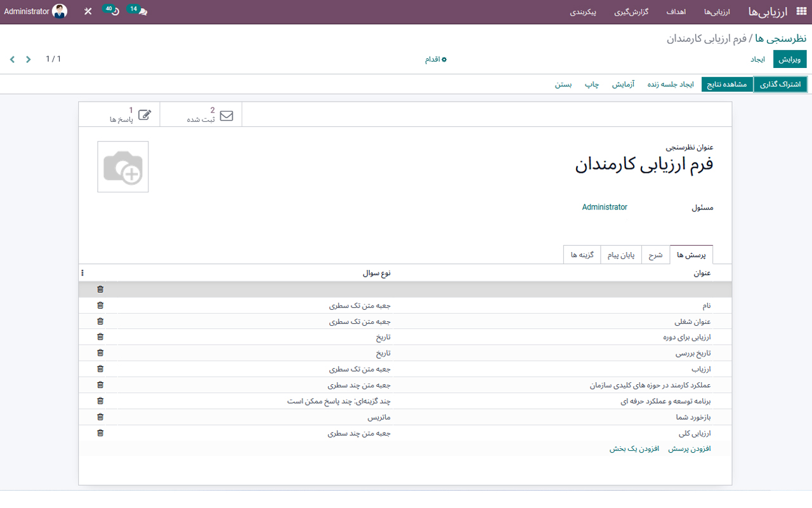Click the developer tools wrench icon
Image resolution: width=812 pixels, height=508 pixels.
[x=88, y=11]
